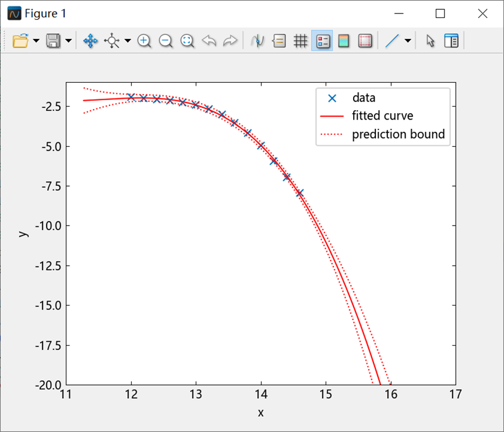The width and height of the screenshot is (504, 432).
Task: Close the Figure 1 window
Action: tap(482, 13)
